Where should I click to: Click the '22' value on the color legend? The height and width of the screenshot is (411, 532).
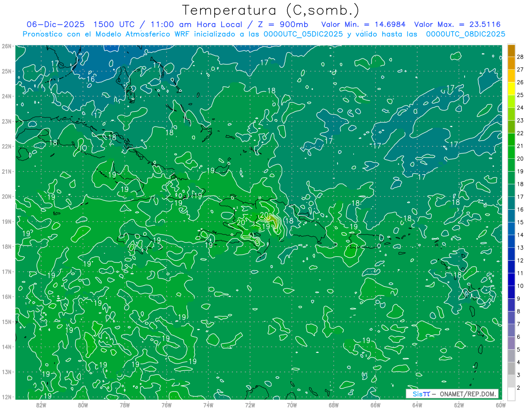click(520, 133)
